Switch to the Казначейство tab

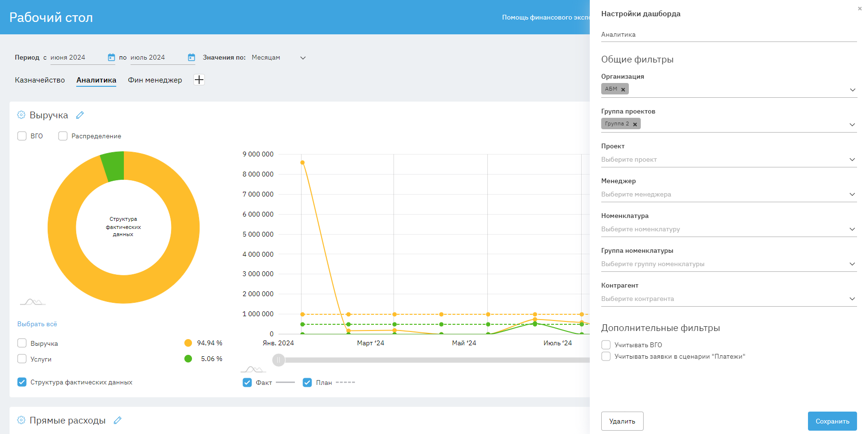tap(40, 80)
